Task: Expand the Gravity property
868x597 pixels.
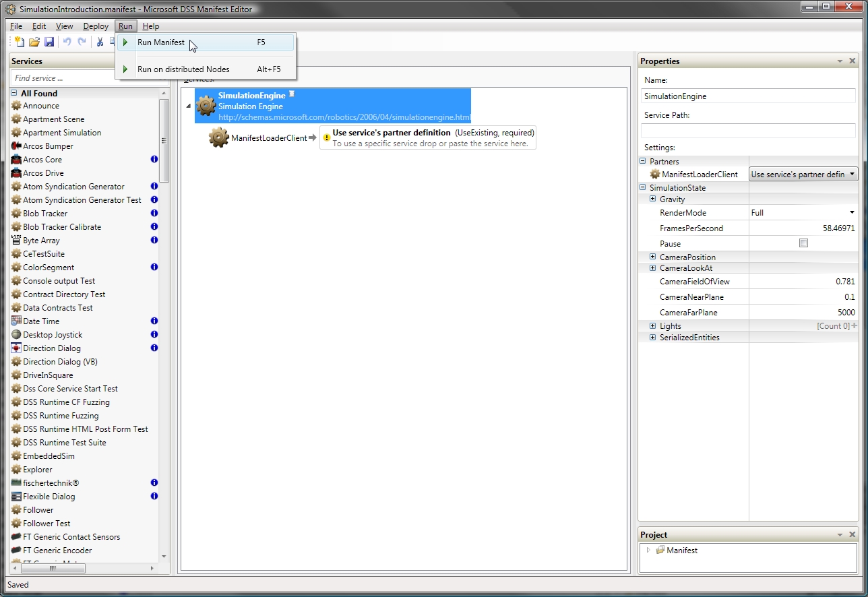Action: click(653, 199)
